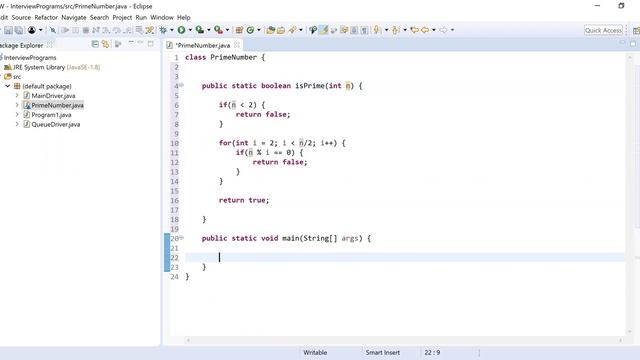
Task: Toggle Show Whitespace Characters icon
Action: tap(364, 30)
